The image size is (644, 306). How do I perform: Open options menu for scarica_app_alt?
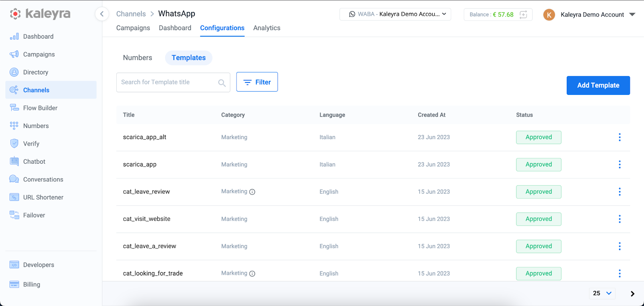(619, 137)
